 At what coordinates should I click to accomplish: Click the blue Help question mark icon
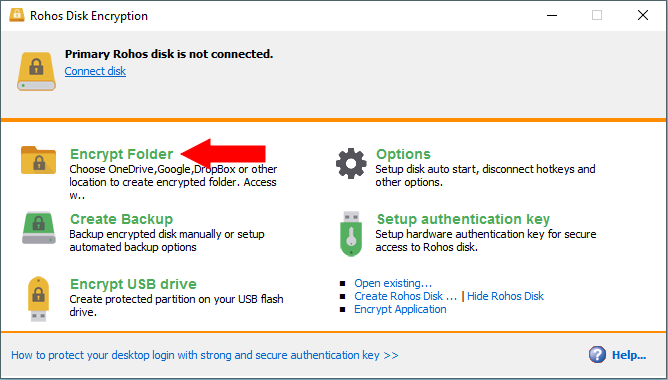click(x=597, y=354)
